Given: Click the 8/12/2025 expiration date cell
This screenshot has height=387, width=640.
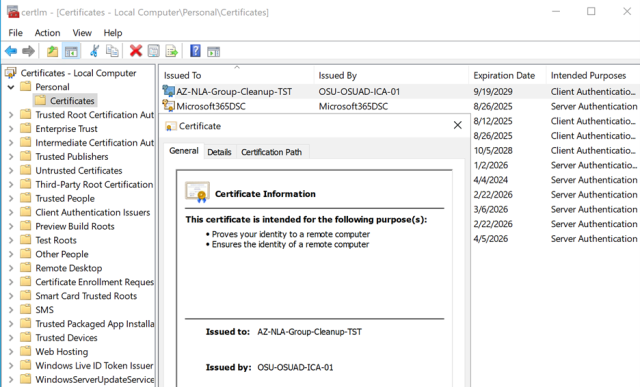Looking at the screenshot, I should 493,121.
